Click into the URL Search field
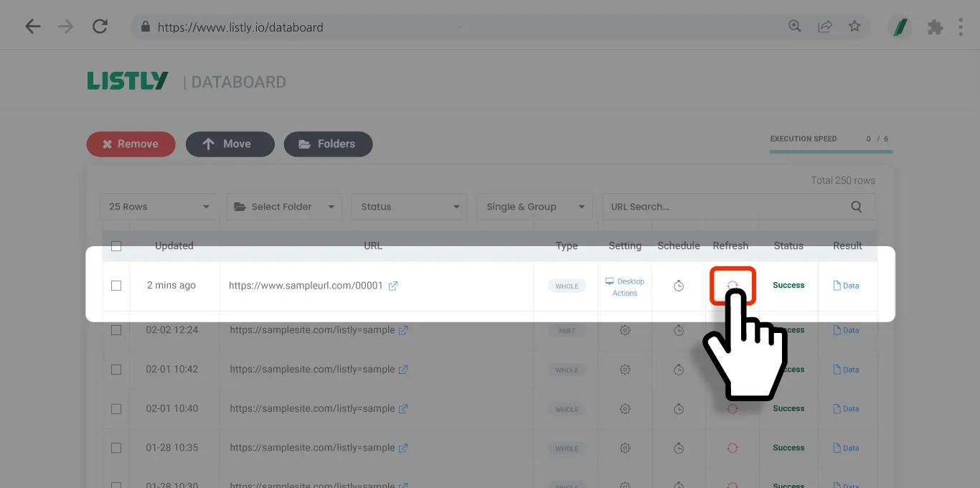Image resolution: width=980 pixels, height=488 pixels. click(x=725, y=207)
